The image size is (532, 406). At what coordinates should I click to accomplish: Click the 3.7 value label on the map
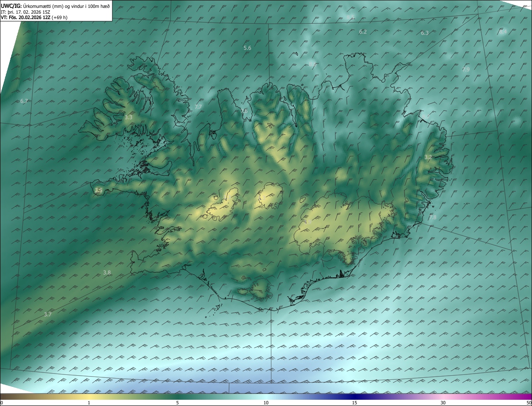[x=48, y=315]
